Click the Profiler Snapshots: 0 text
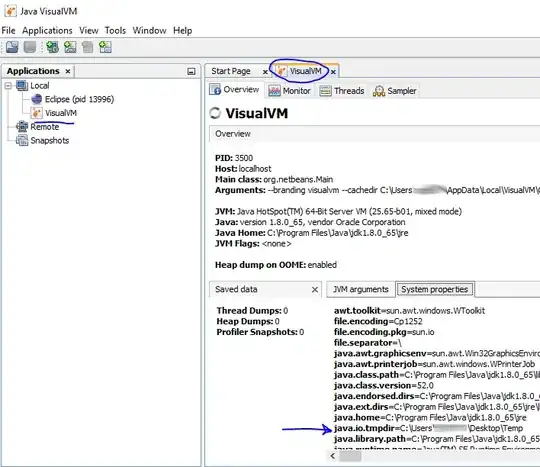The height and width of the screenshot is (467, 540). tap(260, 332)
